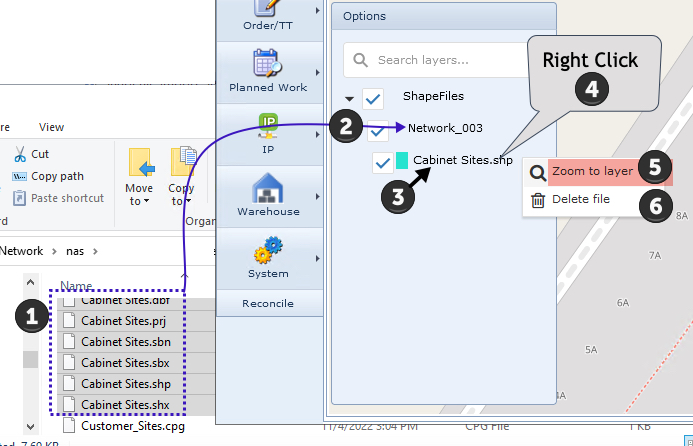This screenshot has height=446, width=693.
Task: Click the Cut scissors icon
Action: click(x=20, y=154)
